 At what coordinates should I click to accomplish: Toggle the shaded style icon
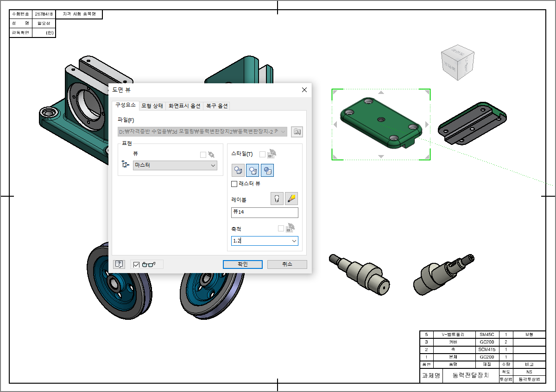(267, 170)
